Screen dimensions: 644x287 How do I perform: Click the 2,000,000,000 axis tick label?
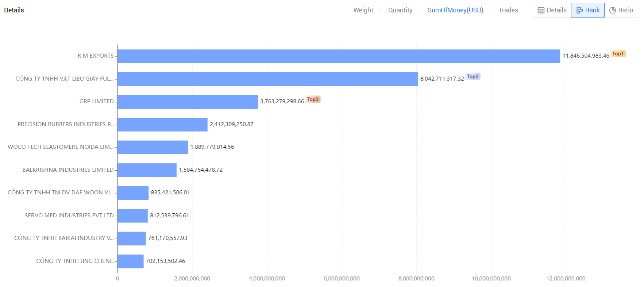pyautogui.click(x=192, y=279)
